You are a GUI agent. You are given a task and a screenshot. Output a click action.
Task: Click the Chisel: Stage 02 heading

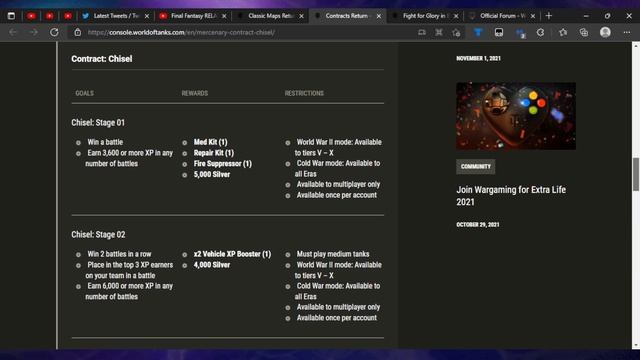pyautogui.click(x=98, y=234)
